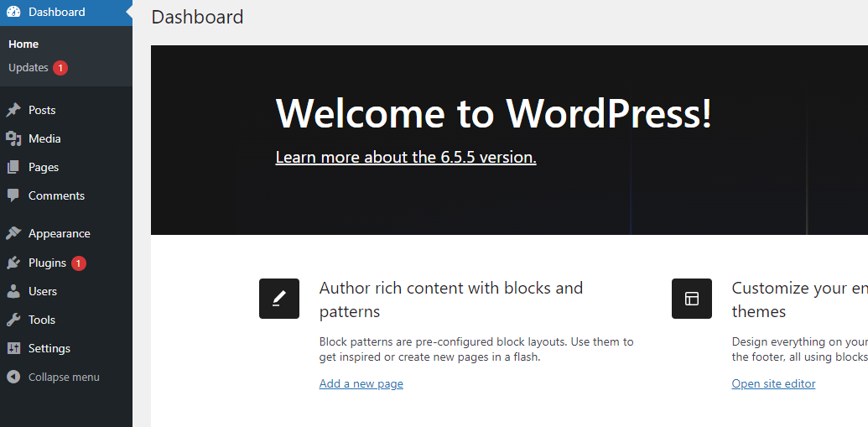The width and height of the screenshot is (868, 427).
Task: Click the Customize themes heading
Action: tap(800, 299)
